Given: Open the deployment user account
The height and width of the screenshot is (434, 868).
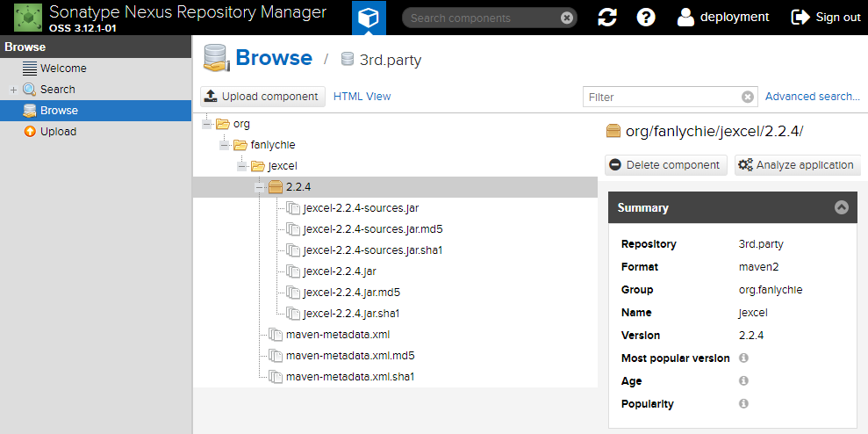Looking at the screenshot, I should click(x=722, y=18).
